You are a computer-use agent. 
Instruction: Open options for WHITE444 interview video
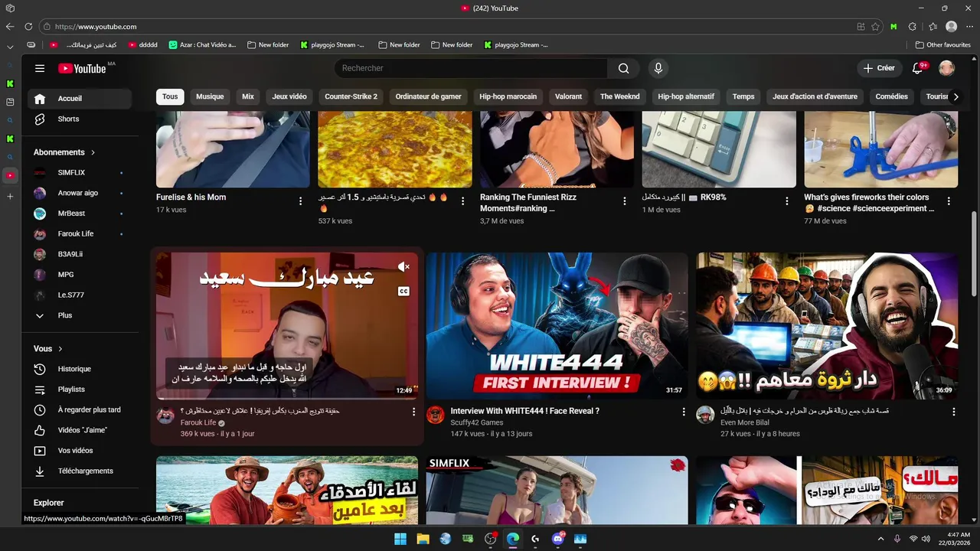click(x=684, y=412)
